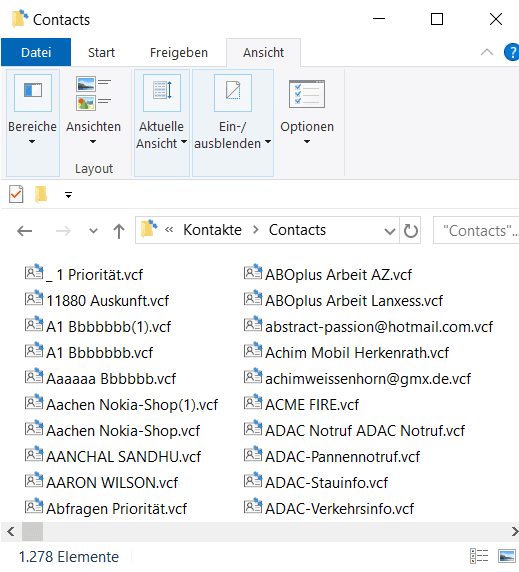Select file abstract-passion@hotmail.com.vcf

368,326
